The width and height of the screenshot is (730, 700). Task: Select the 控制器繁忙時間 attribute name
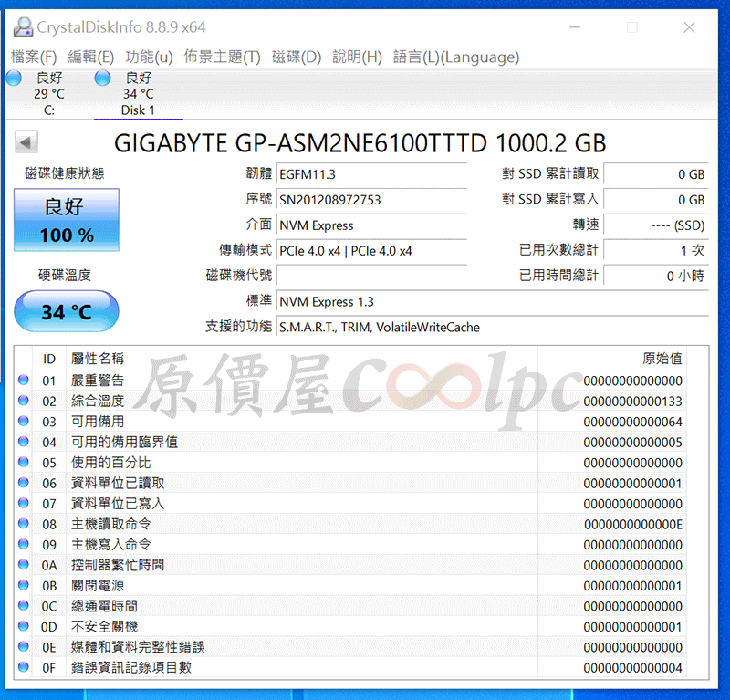118,565
